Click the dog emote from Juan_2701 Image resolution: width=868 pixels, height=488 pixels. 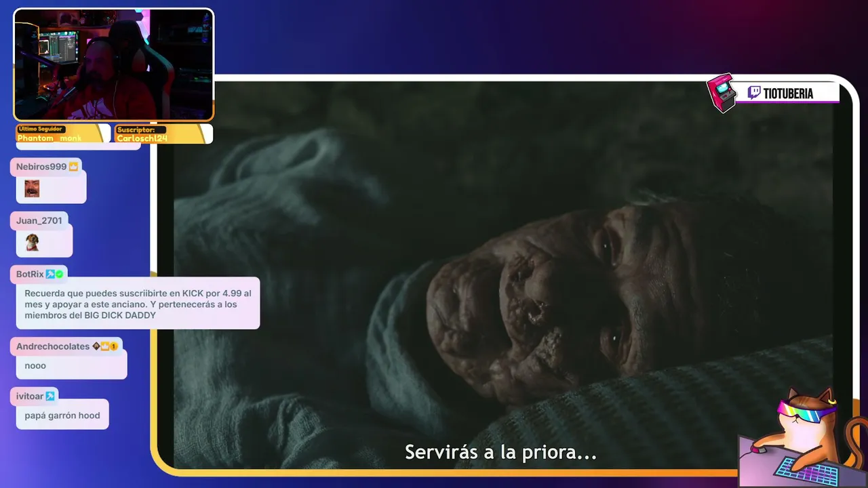tap(32, 242)
